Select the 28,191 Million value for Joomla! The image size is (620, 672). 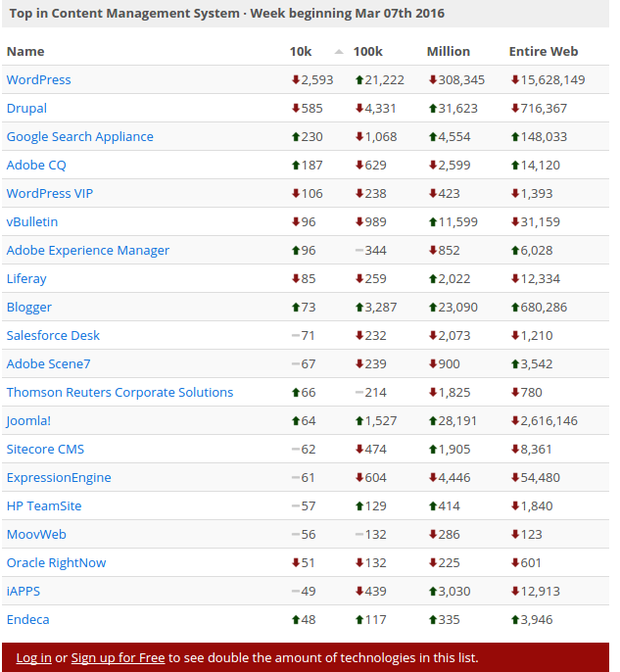coord(457,420)
